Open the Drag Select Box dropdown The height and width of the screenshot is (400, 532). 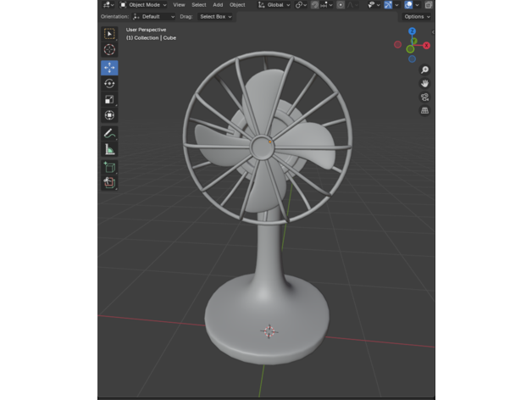pos(216,16)
